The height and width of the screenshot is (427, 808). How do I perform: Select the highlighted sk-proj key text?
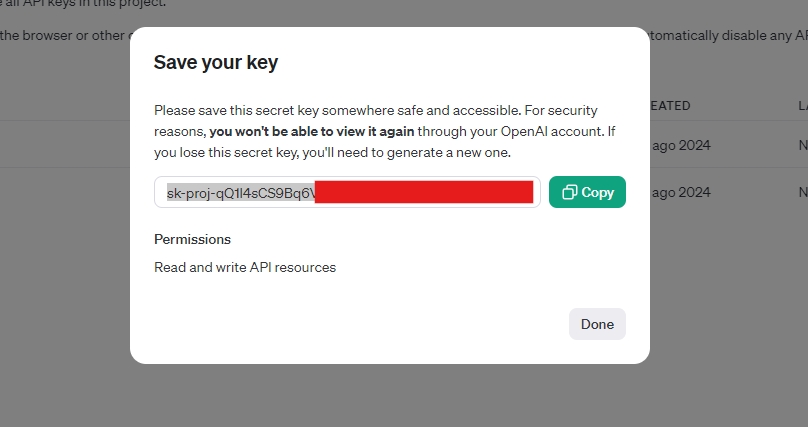click(240, 192)
